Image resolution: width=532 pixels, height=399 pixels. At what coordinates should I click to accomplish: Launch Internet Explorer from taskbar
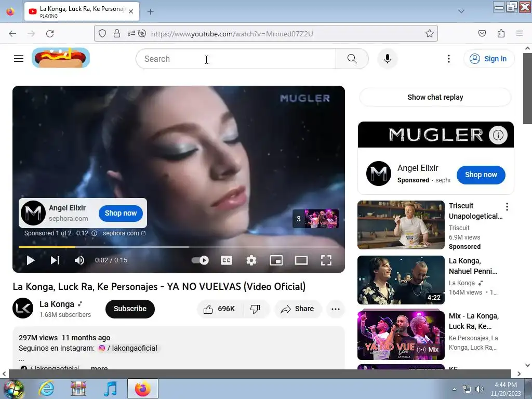click(46, 389)
